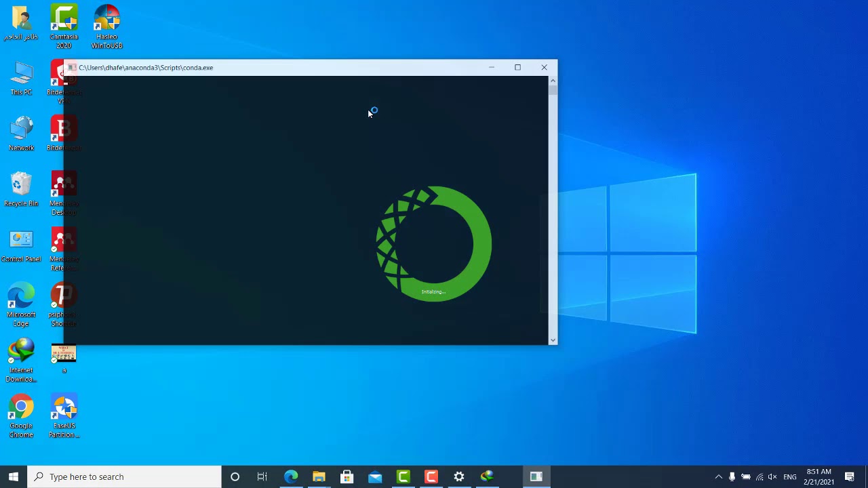This screenshot has height=488, width=868.
Task: Select the Google Chrome desktop shortcut
Action: [x=21, y=416]
